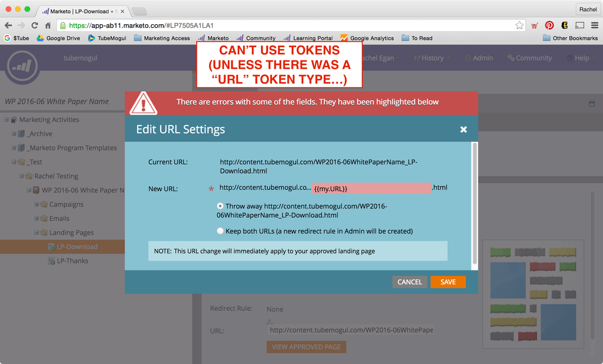Select LP-Download landing page
This screenshot has height=364, width=603.
coord(77,247)
